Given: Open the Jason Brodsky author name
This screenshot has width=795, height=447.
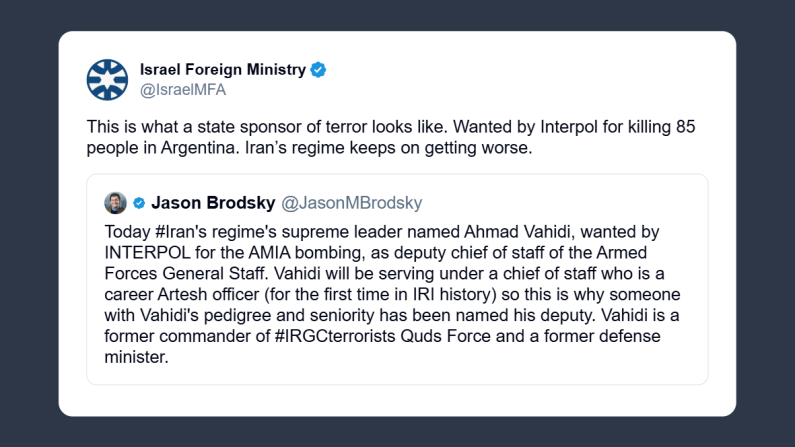Looking at the screenshot, I should point(213,203).
